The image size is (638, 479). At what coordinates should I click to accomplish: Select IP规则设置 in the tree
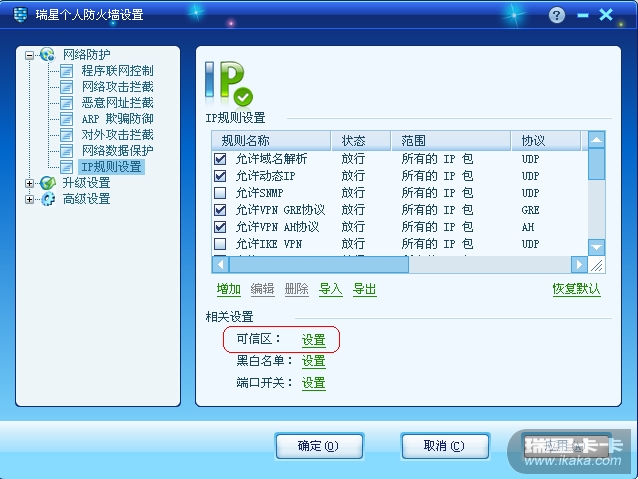[111, 167]
